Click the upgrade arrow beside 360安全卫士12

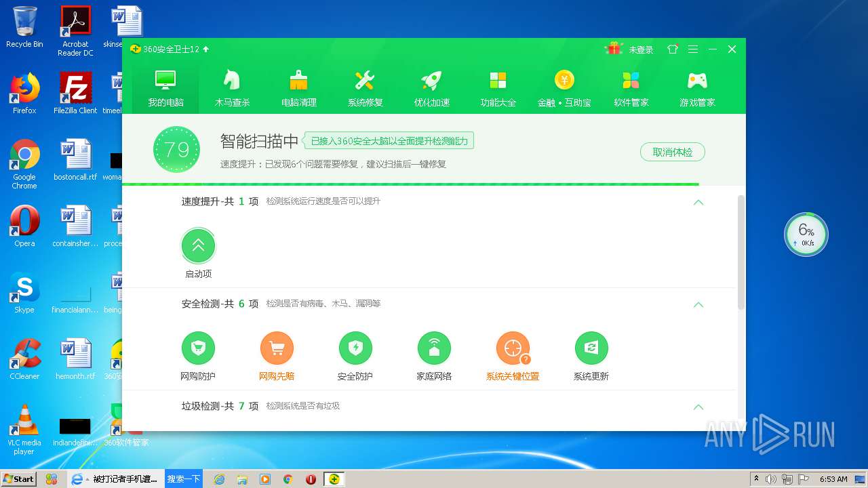tap(206, 49)
